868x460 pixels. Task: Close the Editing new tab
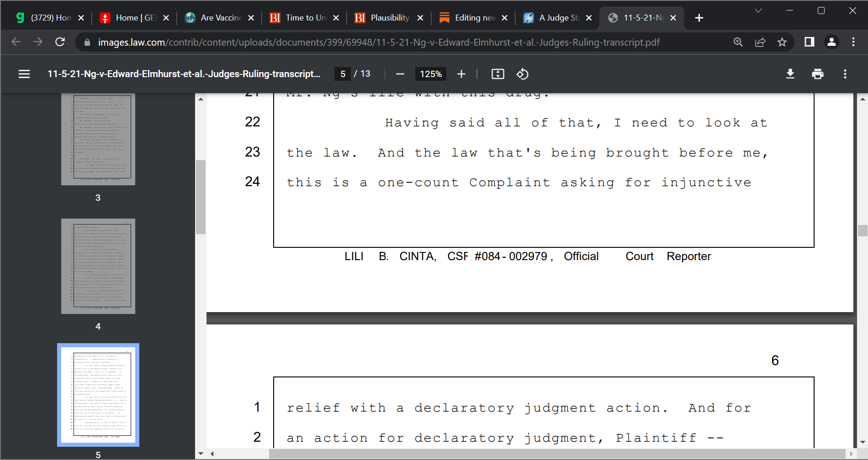coord(504,18)
